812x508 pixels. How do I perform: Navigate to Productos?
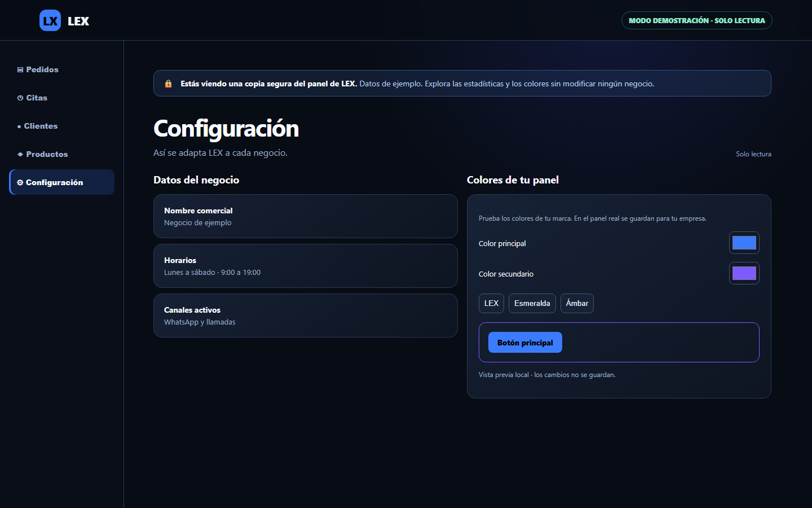tap(62, 154)
